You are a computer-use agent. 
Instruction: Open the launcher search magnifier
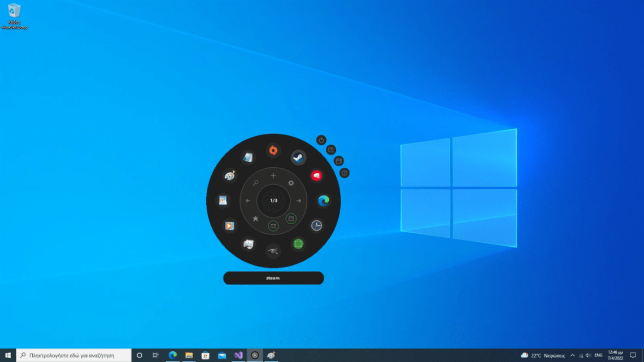pos(255,183)
